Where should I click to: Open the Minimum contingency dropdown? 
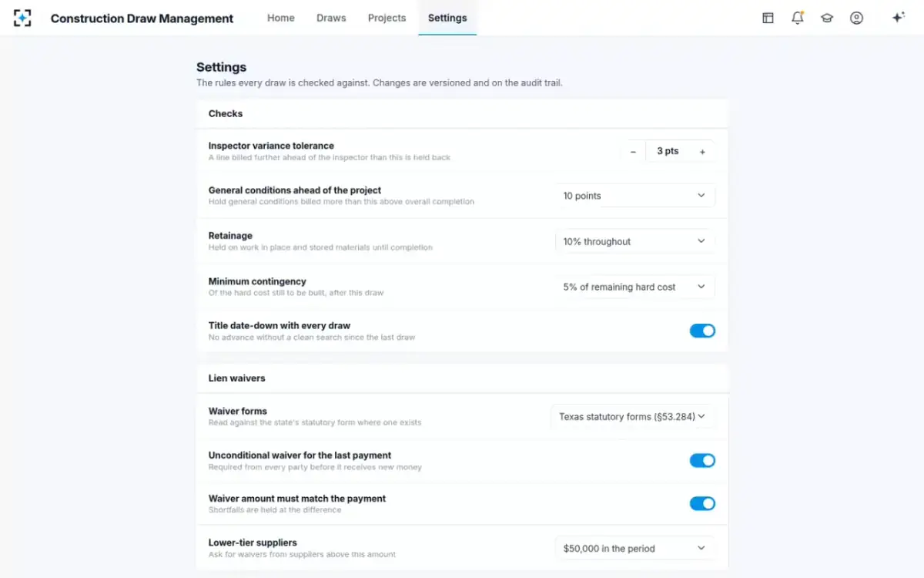pos(635,287)
